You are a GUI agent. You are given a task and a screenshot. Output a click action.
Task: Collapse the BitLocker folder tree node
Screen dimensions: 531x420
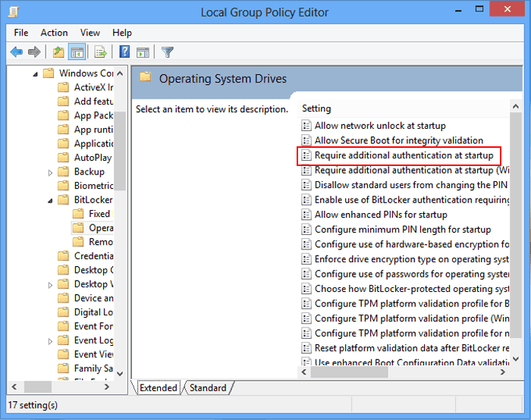[x=50, y=200]
